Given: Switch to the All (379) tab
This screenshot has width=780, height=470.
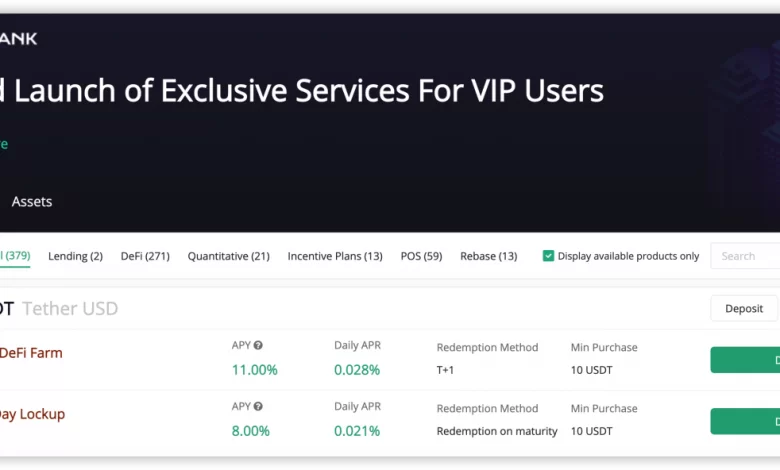Looking at the screenshot, I should click(x=15, y=256).
